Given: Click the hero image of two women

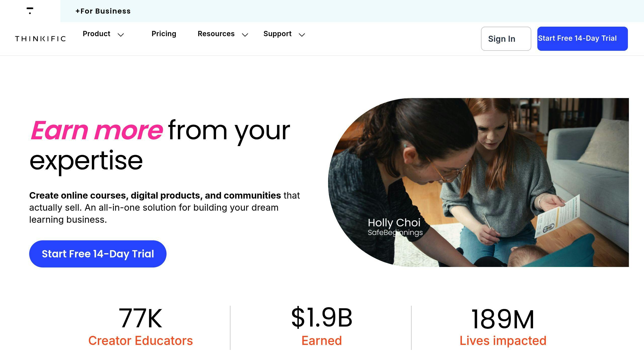Looking at the screenshot, I should 478,183.
